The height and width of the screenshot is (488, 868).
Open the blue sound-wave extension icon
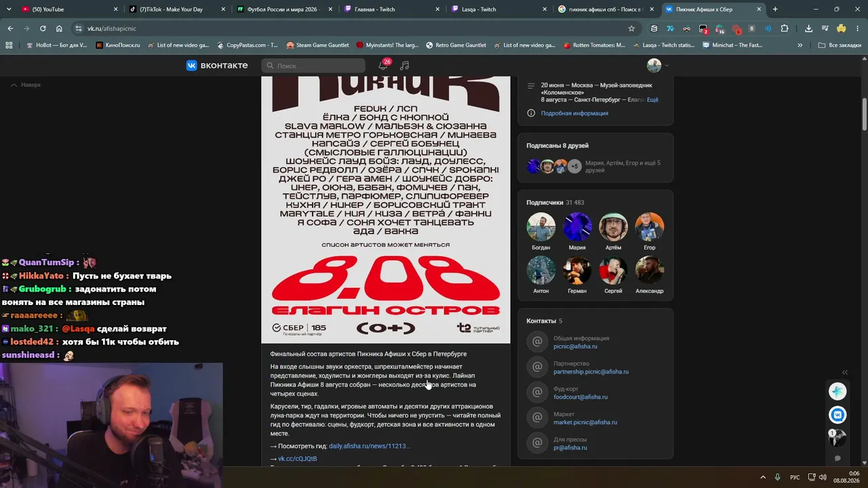click(x=768, y=28)
